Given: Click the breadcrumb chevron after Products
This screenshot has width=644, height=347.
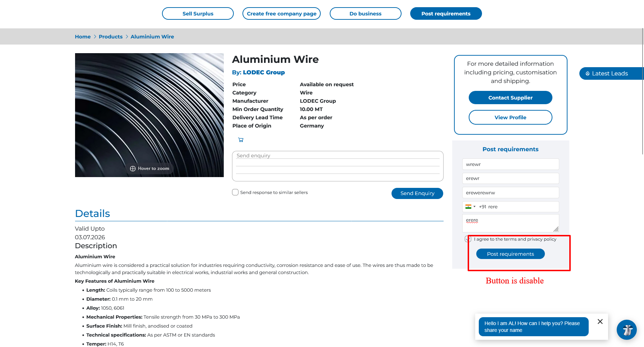Looking at the screenshot, I should click(x=127, y=37).
